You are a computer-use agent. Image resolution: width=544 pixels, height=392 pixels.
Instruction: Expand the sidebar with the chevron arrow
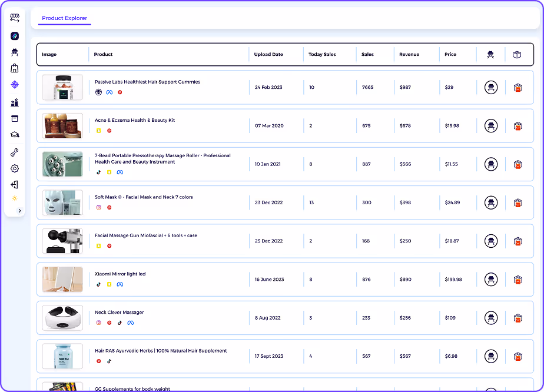[19, 211]
